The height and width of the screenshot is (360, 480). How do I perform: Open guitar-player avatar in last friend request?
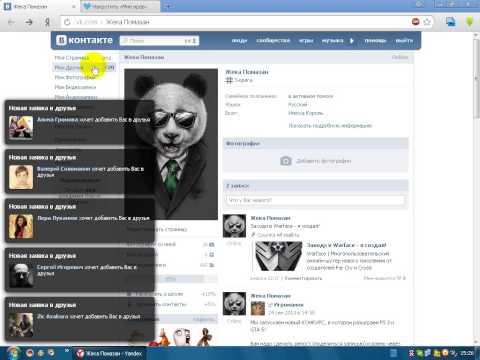coord(21,325)
